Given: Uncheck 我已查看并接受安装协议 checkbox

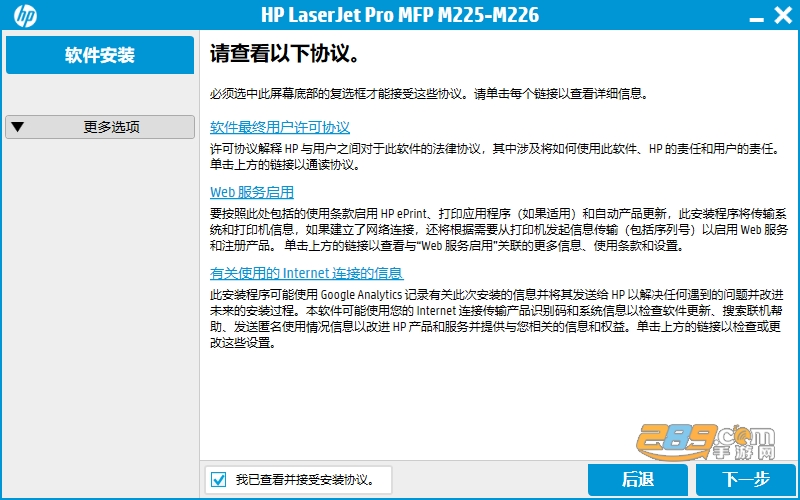Looking at the screenshot, I should (x=218, y=480).
